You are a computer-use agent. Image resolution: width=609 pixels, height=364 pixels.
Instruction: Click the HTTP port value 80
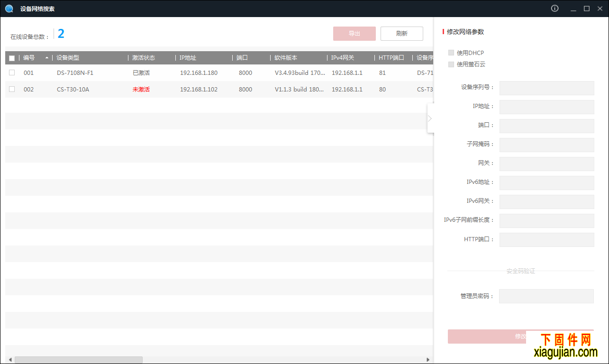382,90
